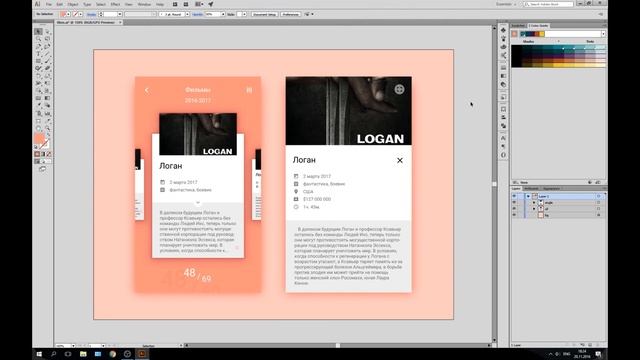Select the Zoom tool in toolbox

[x=48, y=128]
